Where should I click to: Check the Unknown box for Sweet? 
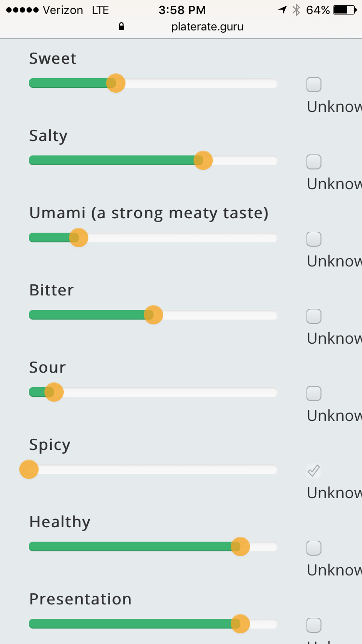[314, 84]
